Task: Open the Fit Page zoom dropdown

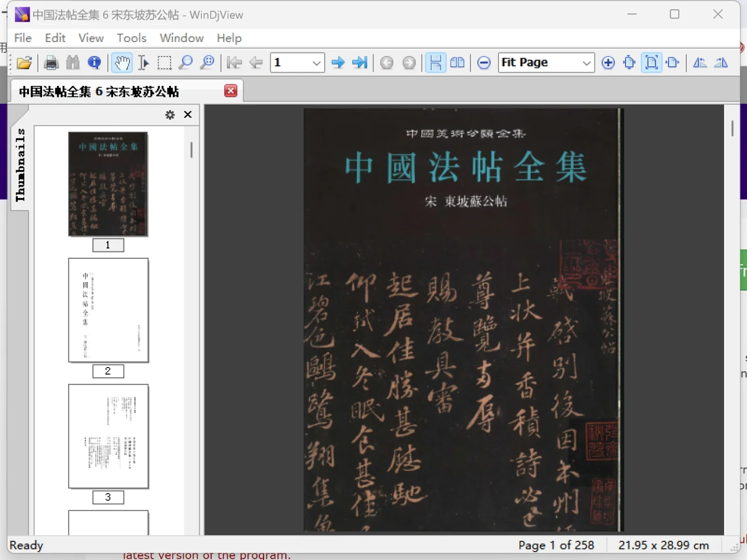Action: pyautogui.click(x=586, y=63)
